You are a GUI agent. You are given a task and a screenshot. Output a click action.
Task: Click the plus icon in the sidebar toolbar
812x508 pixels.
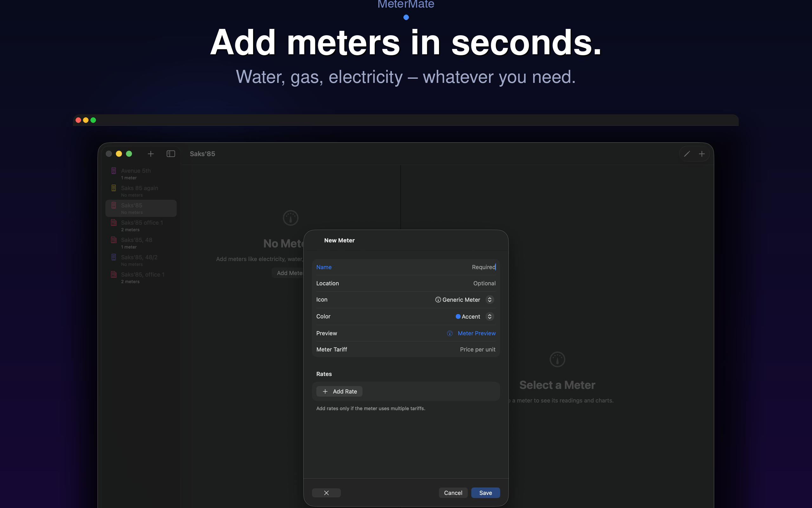coord(151,154)
